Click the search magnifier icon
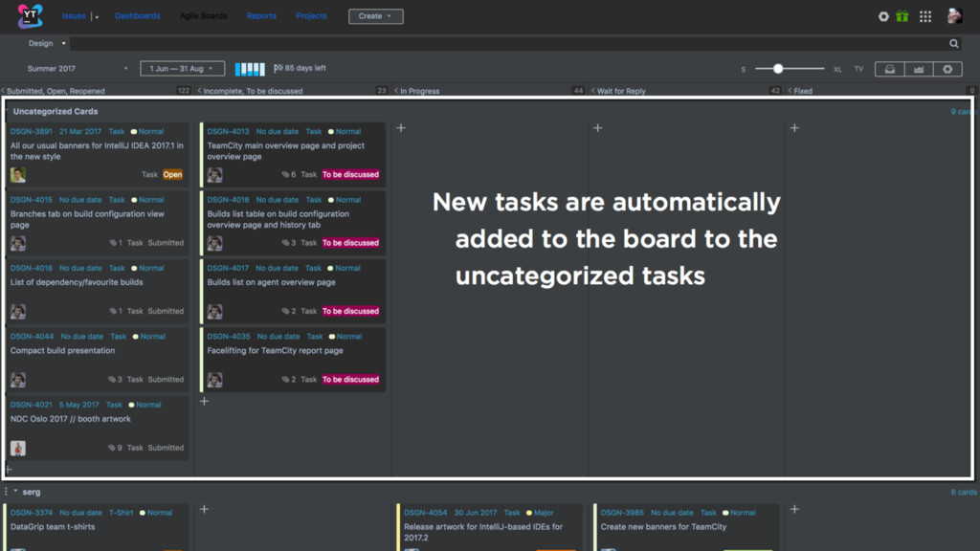This screenshot has width=980, height=551. 954,43
